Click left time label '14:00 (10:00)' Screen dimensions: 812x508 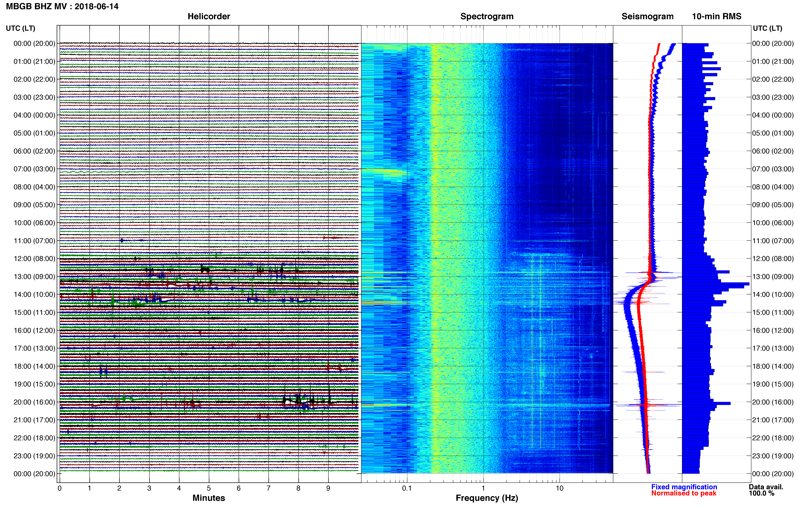[34, 295]
